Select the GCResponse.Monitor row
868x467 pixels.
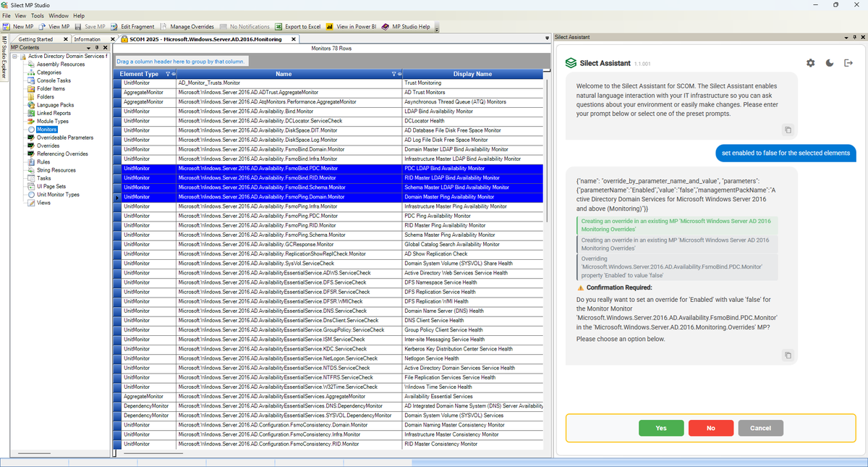coord(328,244)
